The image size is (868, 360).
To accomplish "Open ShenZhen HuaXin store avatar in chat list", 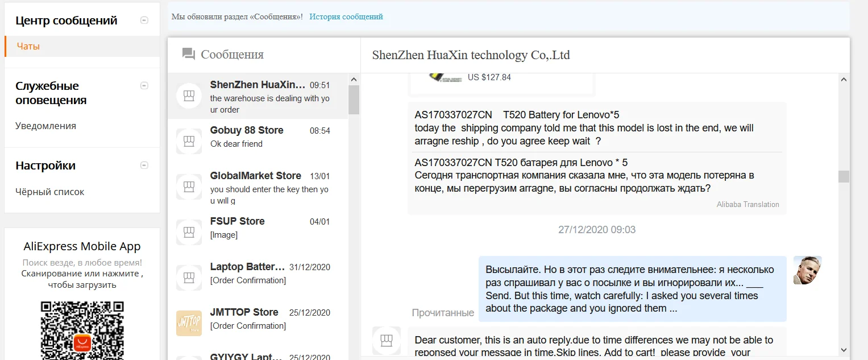I will [189, 96].
